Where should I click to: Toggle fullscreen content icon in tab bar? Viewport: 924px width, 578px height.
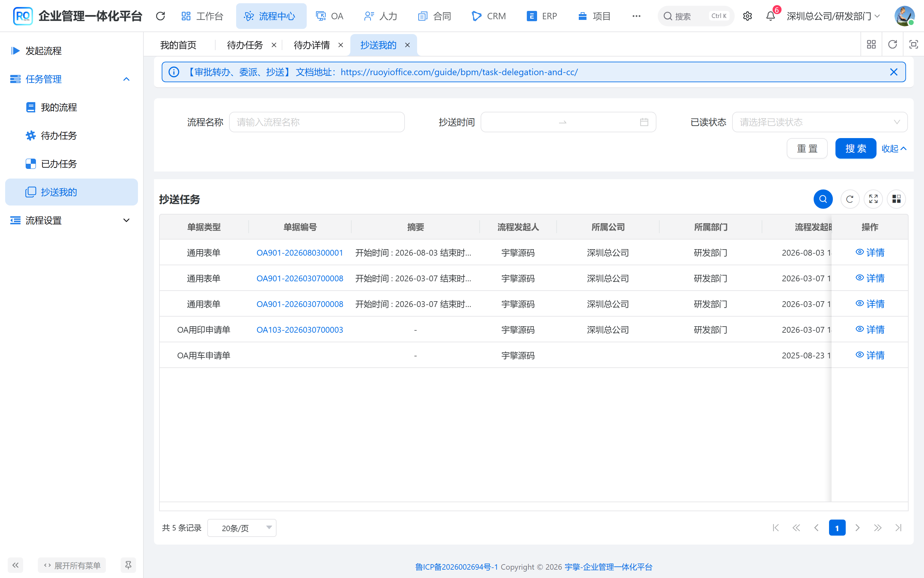[x=913, y=45]
